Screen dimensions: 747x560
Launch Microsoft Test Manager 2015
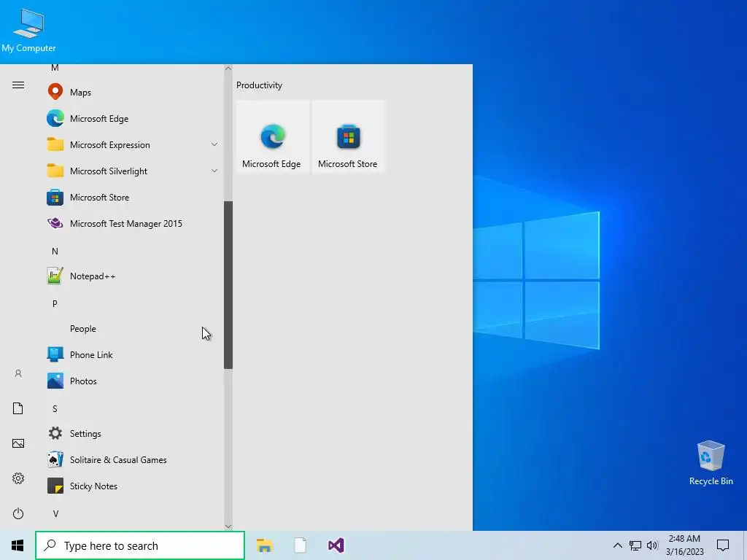tap(133, 223)
